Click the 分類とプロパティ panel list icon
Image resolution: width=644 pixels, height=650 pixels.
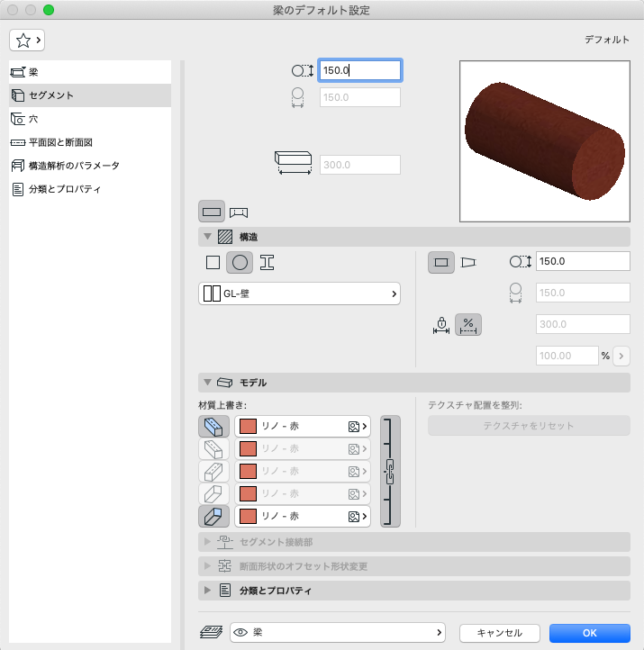point(225,590)
